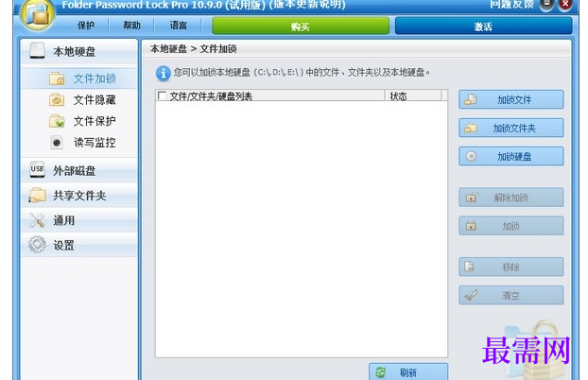Click the folder icon on 加锁文件夹
The width and height of the screenshot is (588, 380).
[471, 128]
